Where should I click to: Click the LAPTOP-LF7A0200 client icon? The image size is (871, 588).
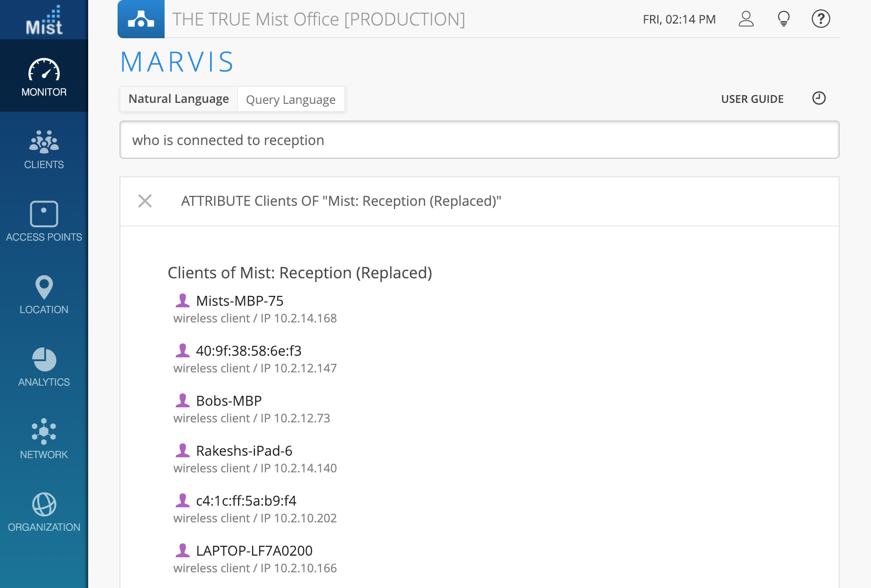tap(183, 550)
